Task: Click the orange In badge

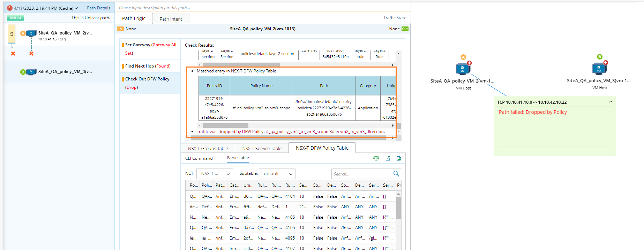Action: [120, 29]
